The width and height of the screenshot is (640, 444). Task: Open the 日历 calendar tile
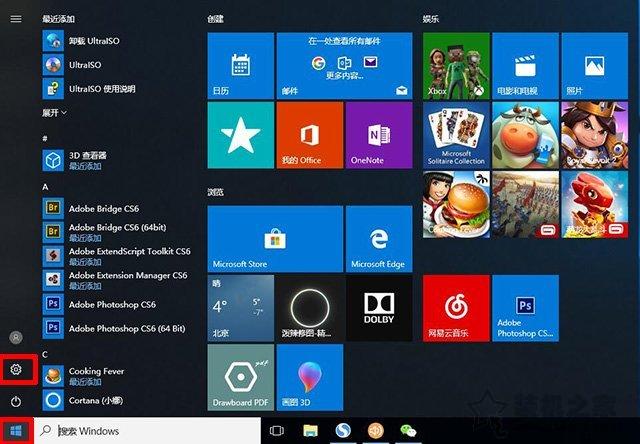(241, 66)
